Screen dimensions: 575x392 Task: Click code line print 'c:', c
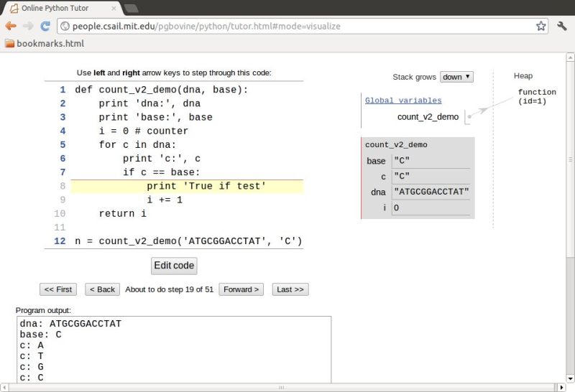[x=162, y=159]
